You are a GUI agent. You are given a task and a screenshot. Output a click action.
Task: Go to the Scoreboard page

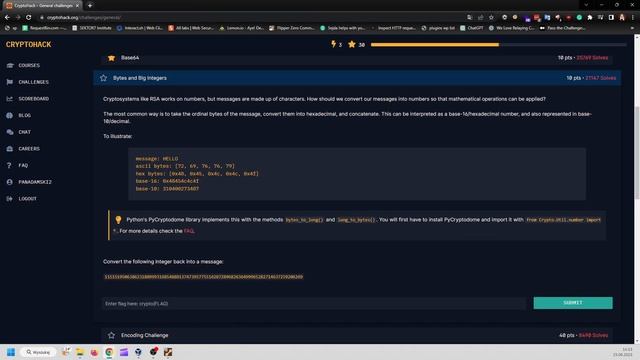pyautogui.click(x=33, y=99)
